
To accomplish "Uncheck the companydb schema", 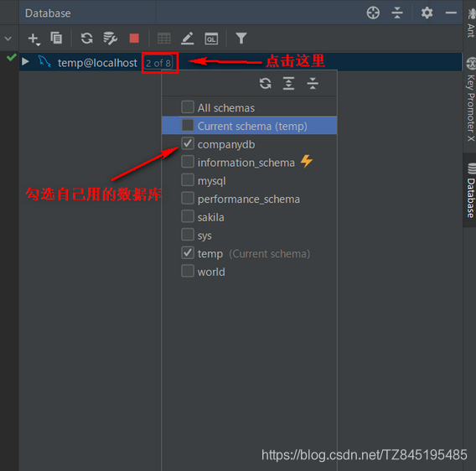I will pyautogui.click(x=188, y=143).
